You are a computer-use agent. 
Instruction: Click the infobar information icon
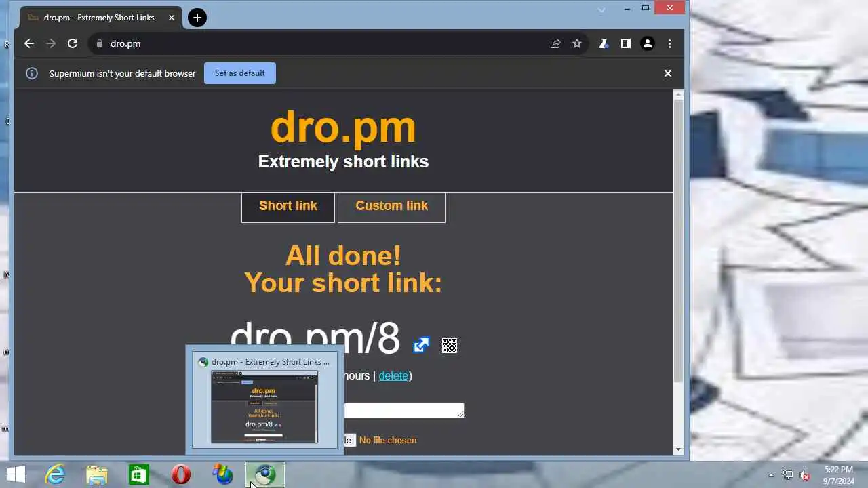(x=31, y=73)
